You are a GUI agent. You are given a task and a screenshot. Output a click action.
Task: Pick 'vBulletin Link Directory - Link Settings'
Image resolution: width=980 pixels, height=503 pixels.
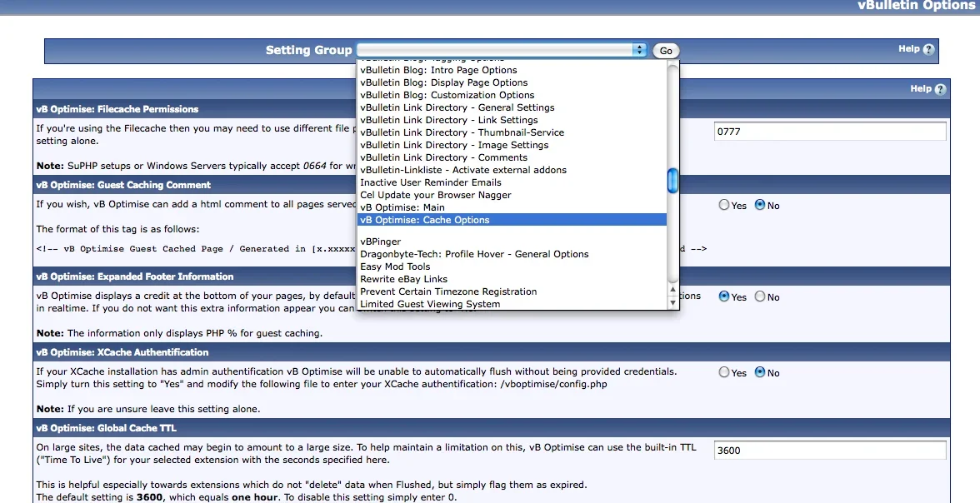(x=448, y=120)
